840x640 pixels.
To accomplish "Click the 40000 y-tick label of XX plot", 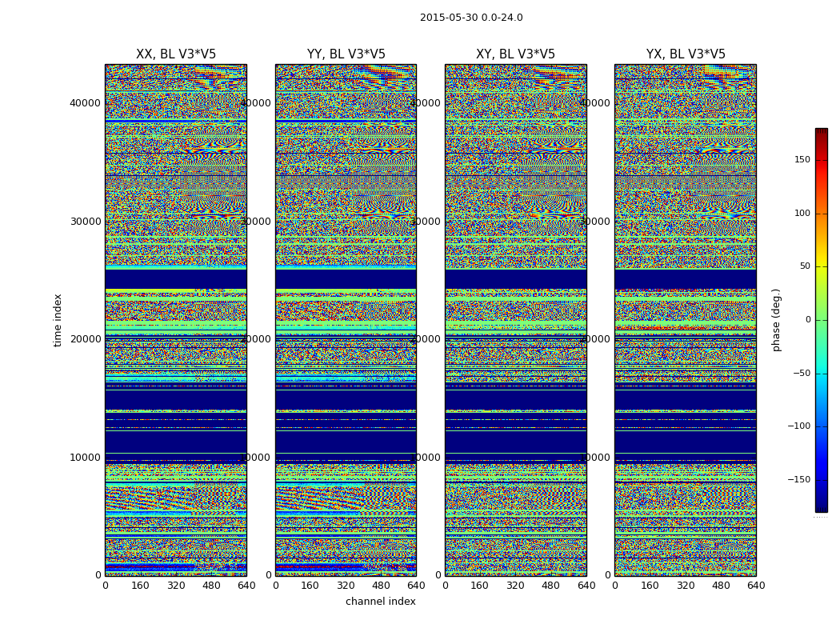I will click(x=86, y=102).
